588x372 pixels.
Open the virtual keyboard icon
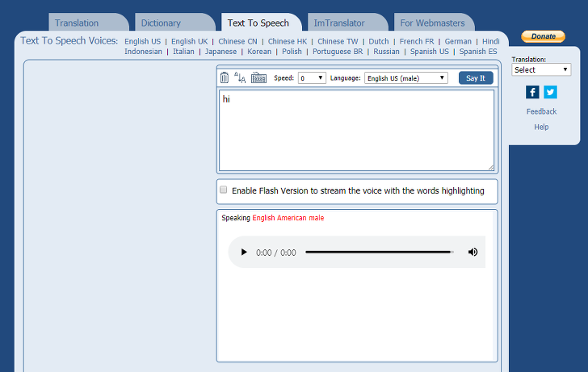[258, 78]
